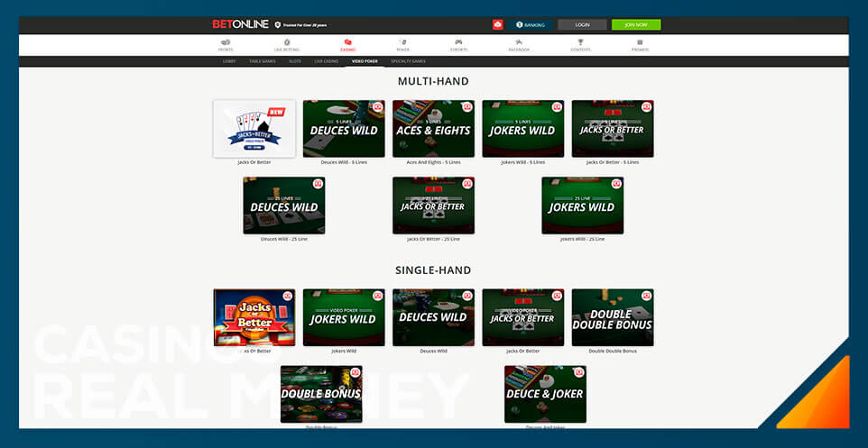
Task: Open Esports with the gamepad icon
Action: (458, 42)
